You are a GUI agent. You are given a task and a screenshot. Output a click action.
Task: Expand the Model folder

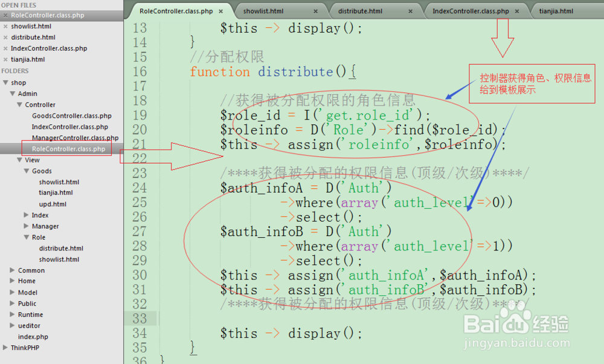[12, 292]
